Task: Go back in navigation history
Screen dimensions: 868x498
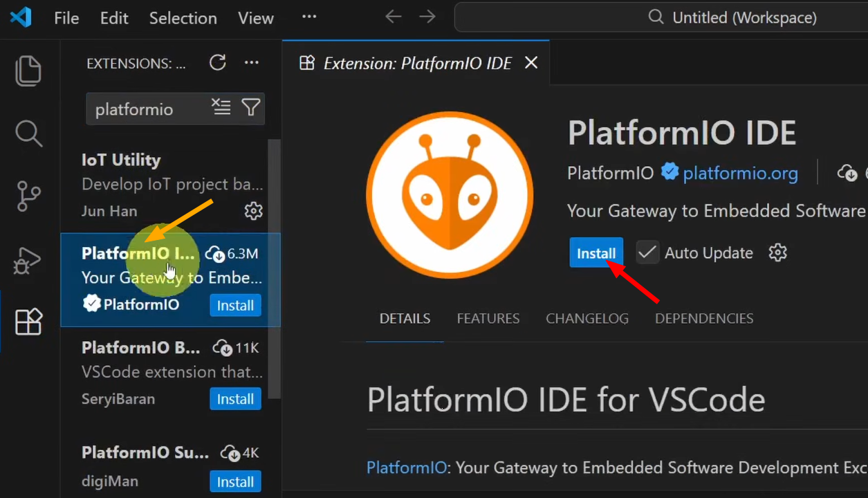Action: point(394,17)
